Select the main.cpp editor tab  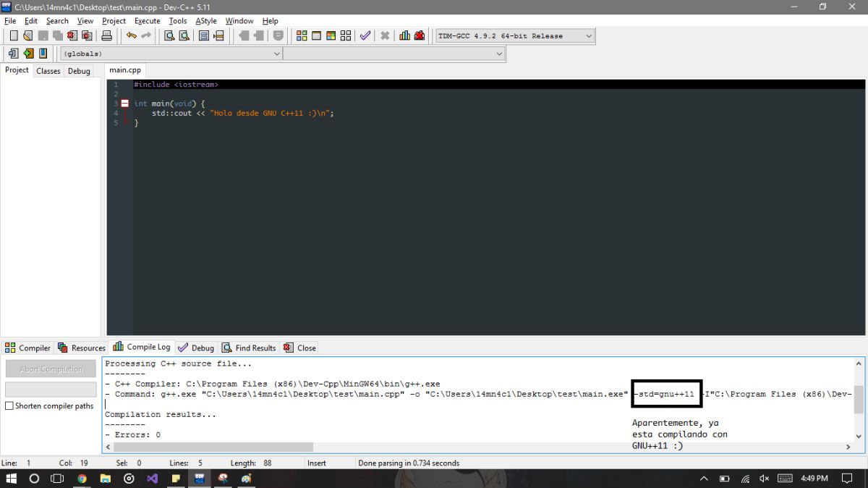point(125,70)
